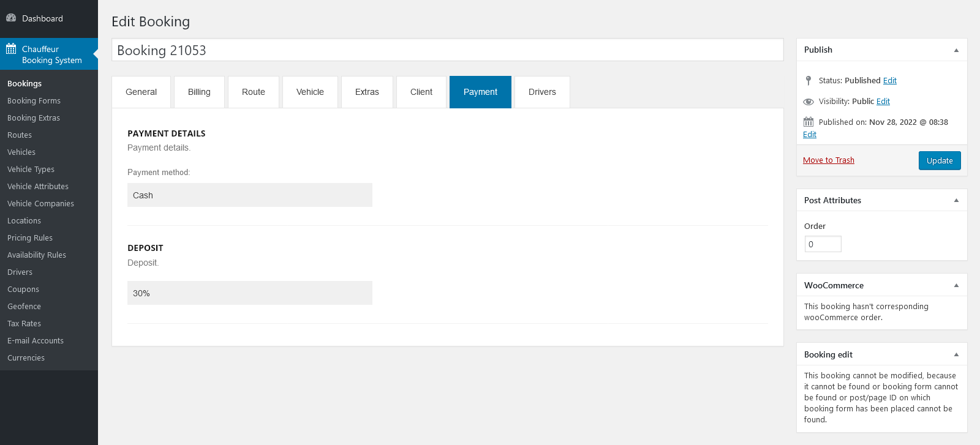Click the Booking 21053 title field
Viewport: 980px width, 445px height.
pos(447,50)
